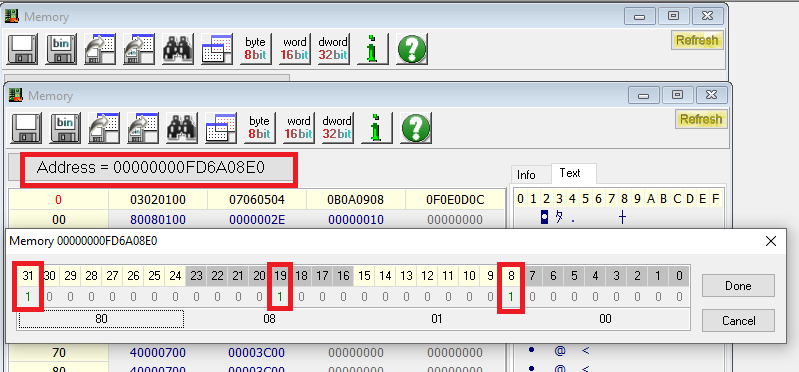Click the byte field showing 01
799x372 pixels.
click(437, 319)
